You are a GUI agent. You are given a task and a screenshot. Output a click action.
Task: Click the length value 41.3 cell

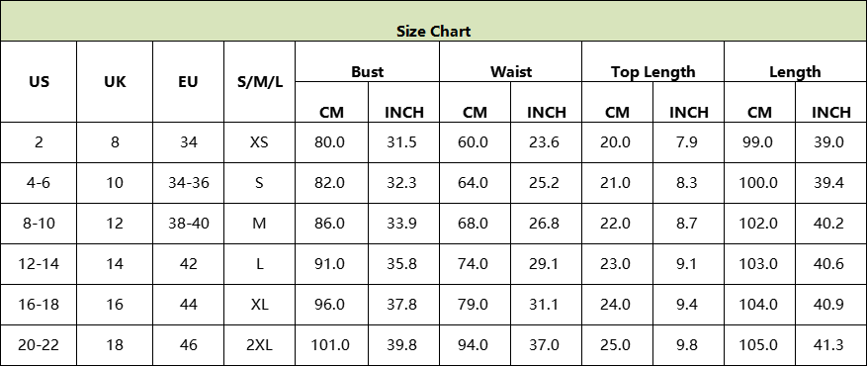click(x=831, y=345)
